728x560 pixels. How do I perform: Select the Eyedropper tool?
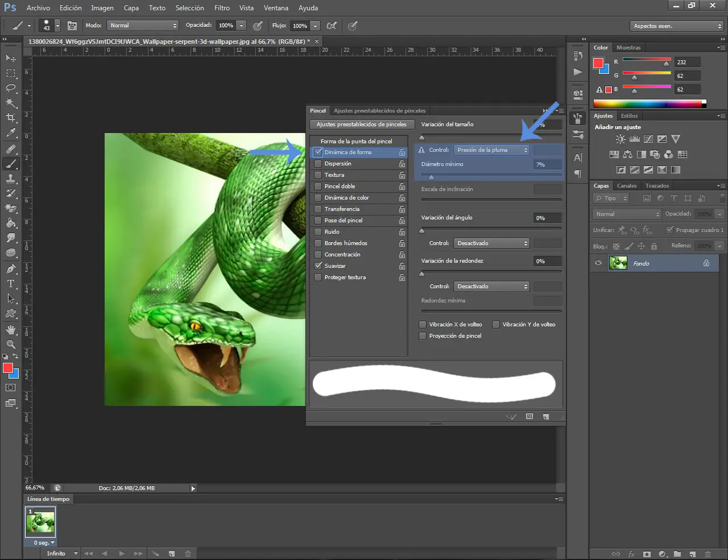[x=11, y=133]
